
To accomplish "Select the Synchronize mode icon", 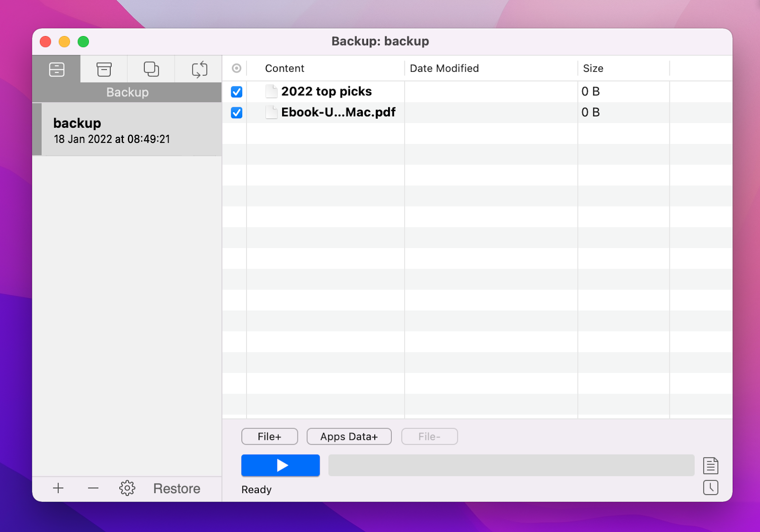I will click(x=199, y=69).
